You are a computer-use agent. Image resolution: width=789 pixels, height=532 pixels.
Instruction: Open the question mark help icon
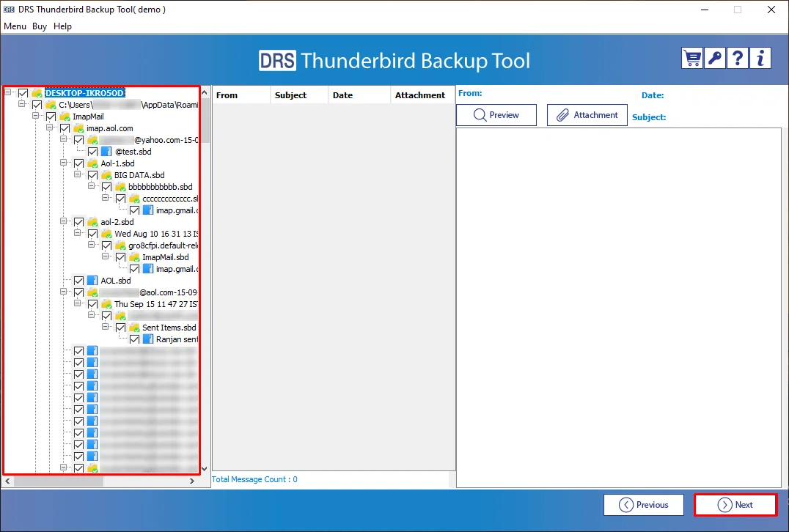[738, 59]
